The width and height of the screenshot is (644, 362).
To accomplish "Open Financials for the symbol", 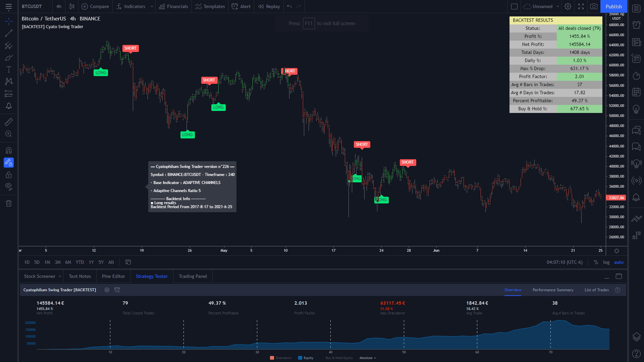I will pos(173,6).
